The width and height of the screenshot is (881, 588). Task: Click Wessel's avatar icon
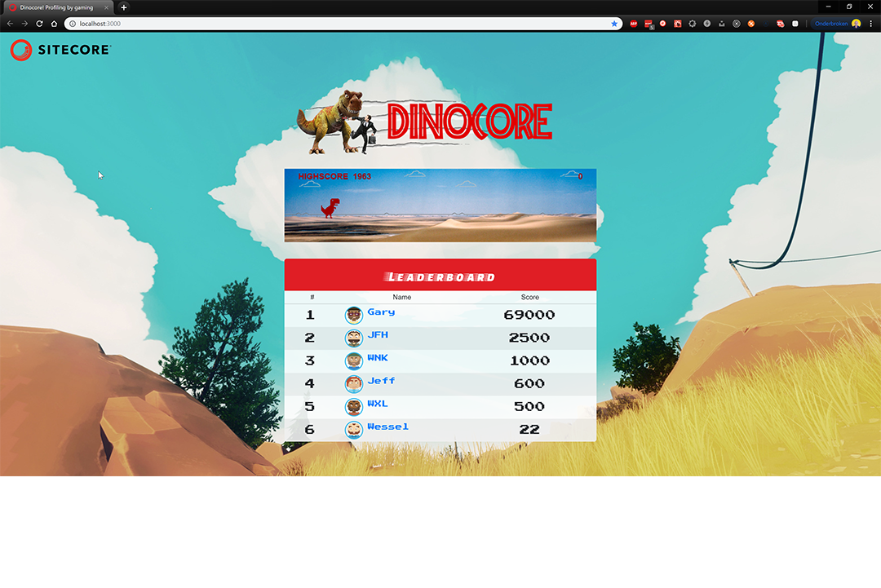pyautogui.click(x=353, y=429)
